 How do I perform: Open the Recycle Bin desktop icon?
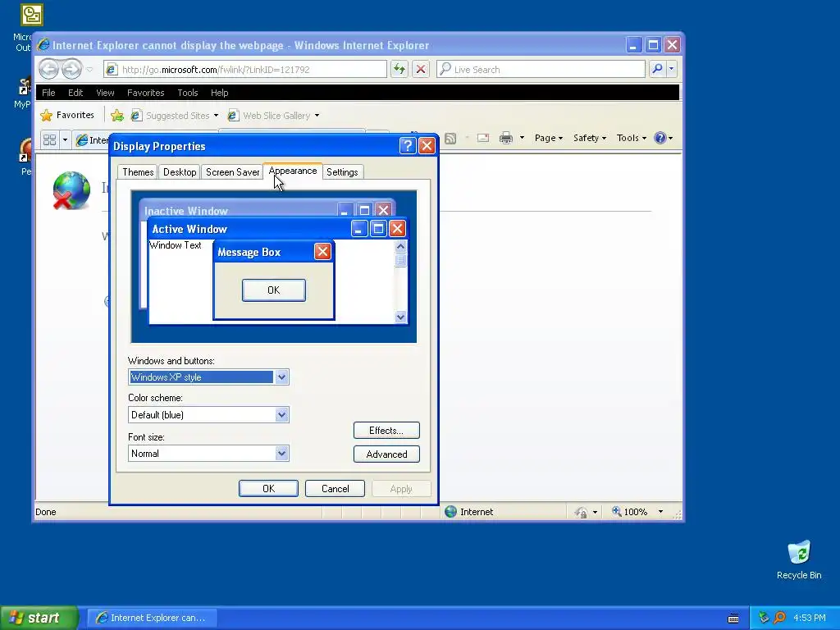pyautogui.click(x=799, y=559)
